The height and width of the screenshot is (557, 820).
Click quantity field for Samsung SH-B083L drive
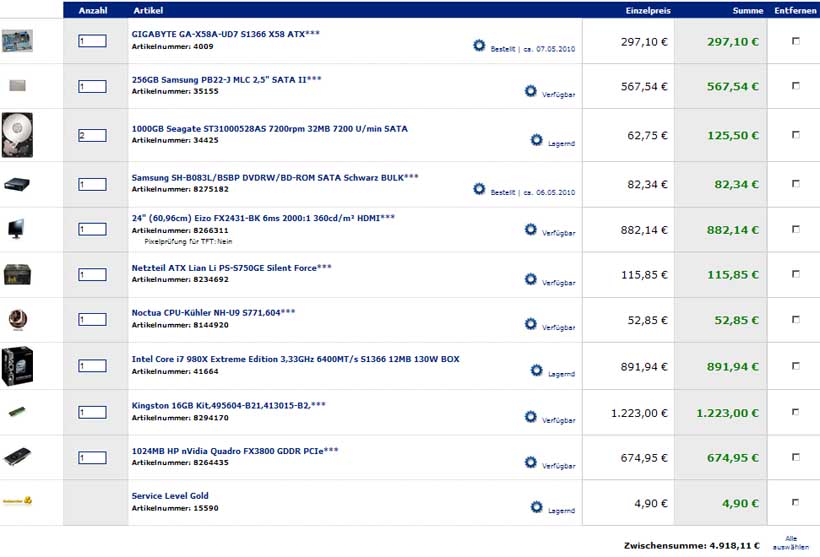pyautogui.click(x=93, y=184)
